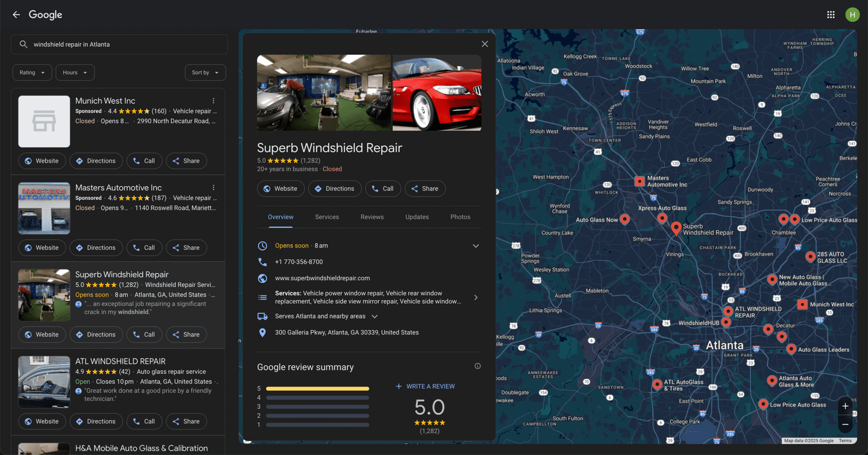This screenshot has height=455, width=868.
Task: Open the red car photo thumbnail
Action: coord(437,93)
